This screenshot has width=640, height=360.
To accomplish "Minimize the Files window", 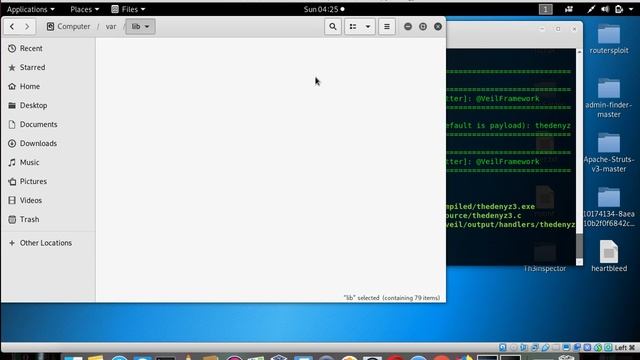I will [x=408, y=27].
